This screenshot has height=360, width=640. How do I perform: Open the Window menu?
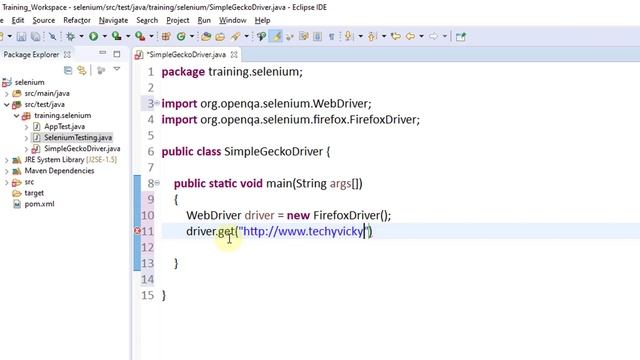(233, 20)
